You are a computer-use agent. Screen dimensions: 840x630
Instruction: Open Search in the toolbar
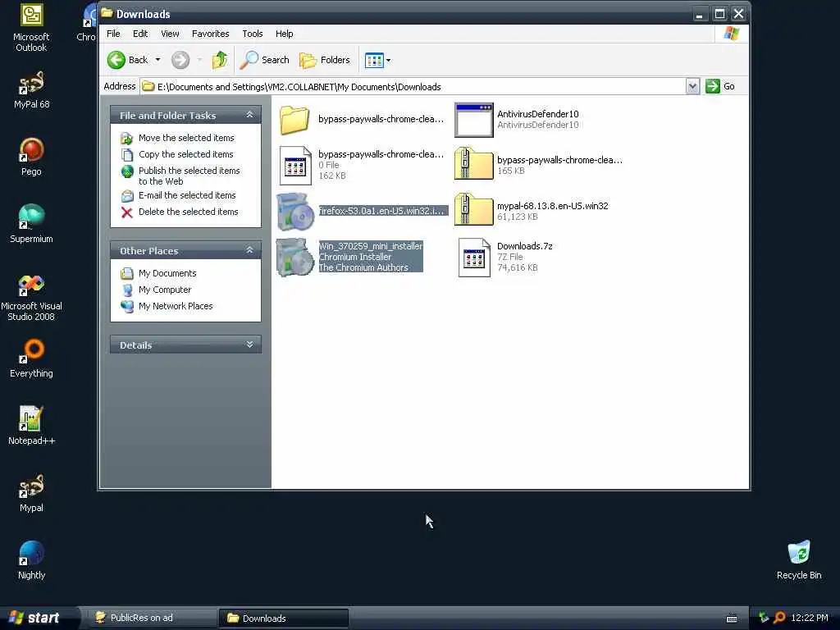point(264,60)
